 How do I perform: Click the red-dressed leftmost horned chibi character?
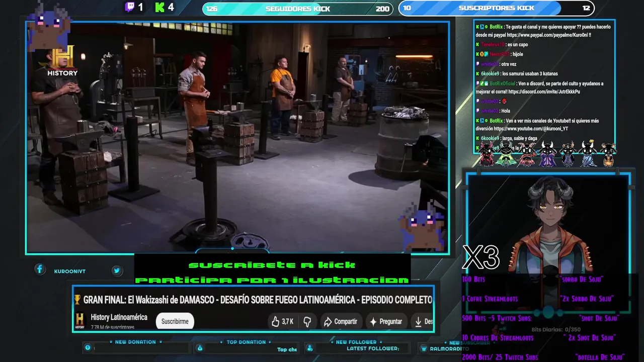(487, 154)
